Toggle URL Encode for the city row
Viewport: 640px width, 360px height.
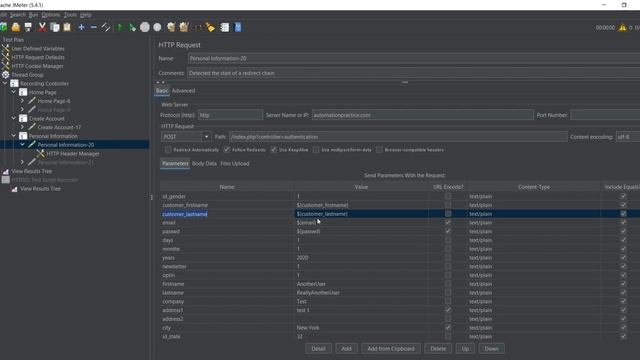click(448, 327)
